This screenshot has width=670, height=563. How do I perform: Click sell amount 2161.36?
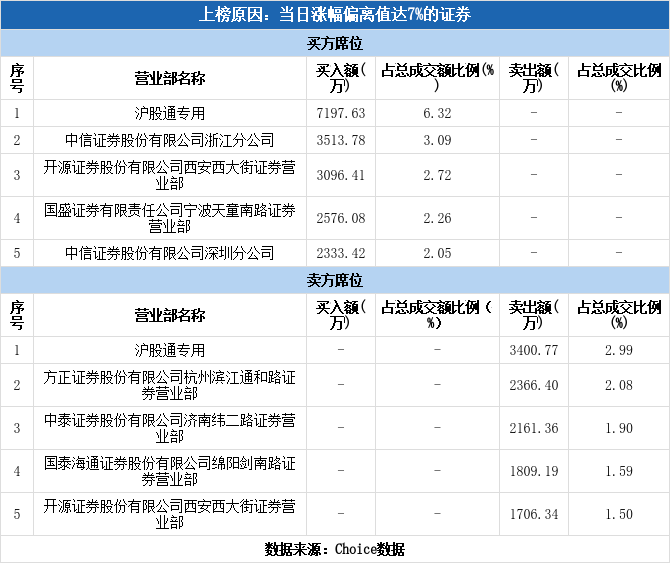click(534, 428)
